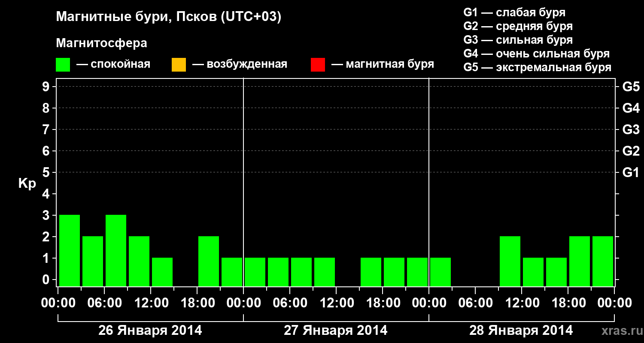Click the Kp 2 bar for 28 January 09:00–12:00

tap(510, 261)
